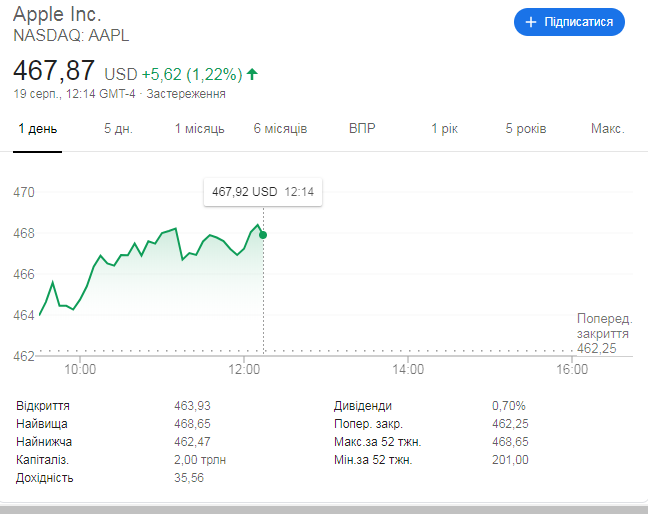This screenshot has height=514, width=648.
Task: Click the 468 price axis label
Action: click(x=24, y=233)
